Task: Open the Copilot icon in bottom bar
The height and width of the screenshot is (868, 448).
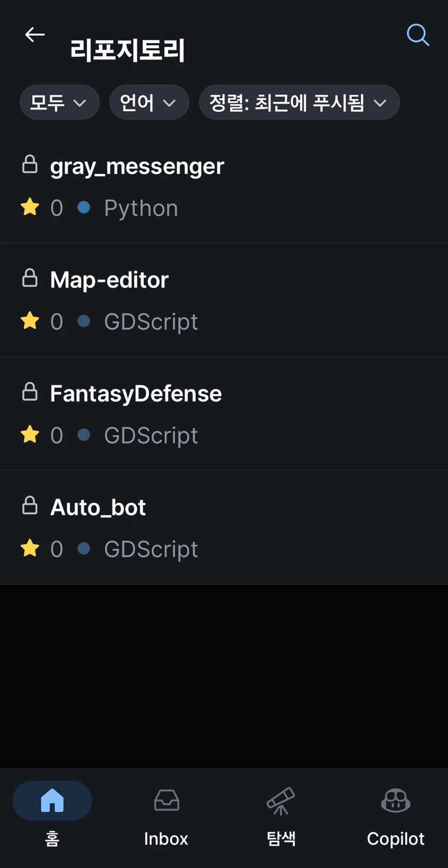Action: click(x=395, y=800)
